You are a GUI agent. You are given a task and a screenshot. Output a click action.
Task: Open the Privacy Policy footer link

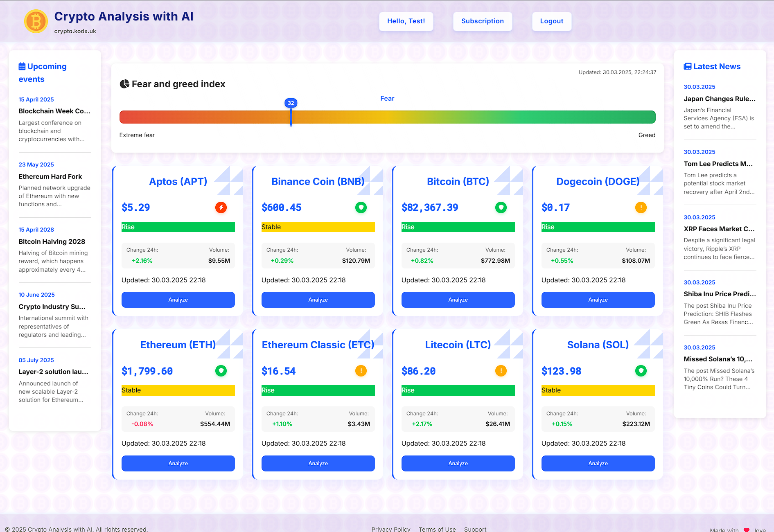pos(391,529)
